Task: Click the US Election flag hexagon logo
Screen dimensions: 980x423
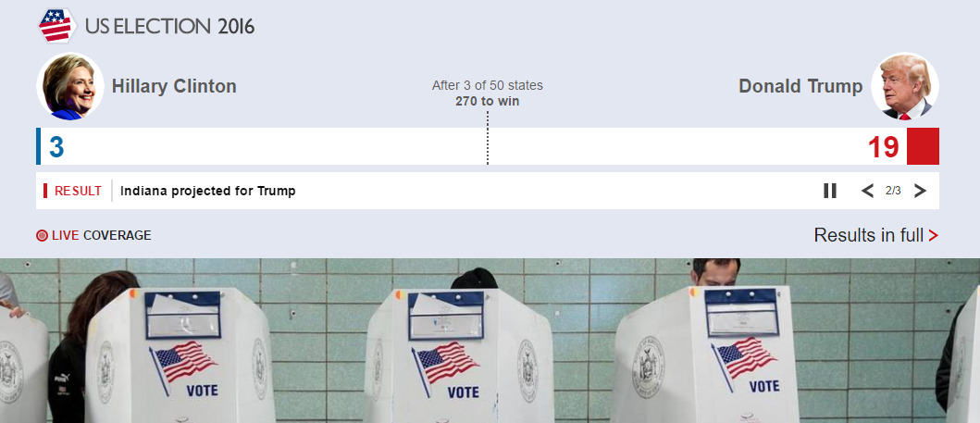Action: 56,26
